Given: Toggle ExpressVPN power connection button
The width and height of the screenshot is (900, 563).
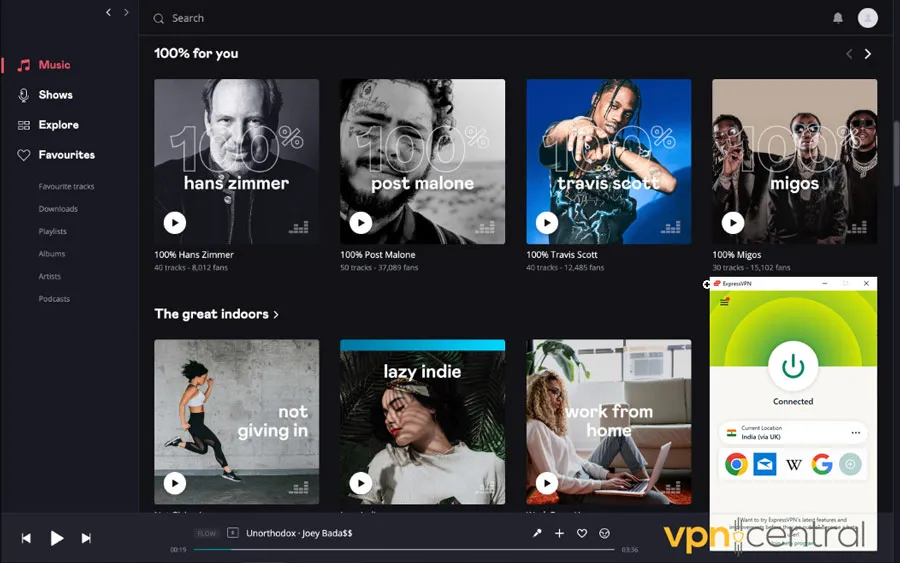Looking at the screenshot, I should 793,366.
